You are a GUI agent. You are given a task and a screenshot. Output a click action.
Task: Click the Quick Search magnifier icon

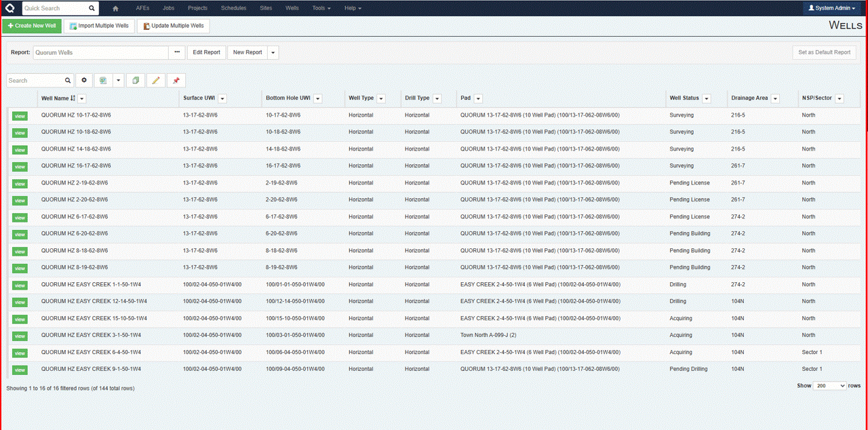click(x=92, y=8)
